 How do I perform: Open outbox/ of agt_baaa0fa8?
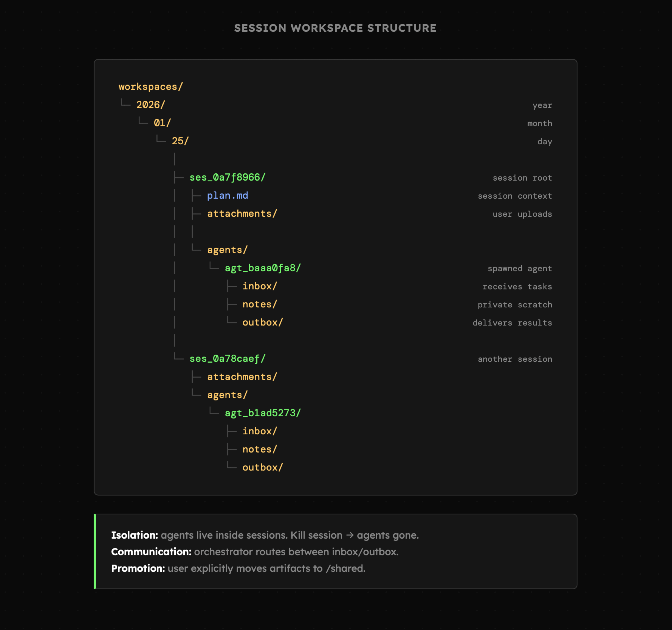tap(262, 323)
